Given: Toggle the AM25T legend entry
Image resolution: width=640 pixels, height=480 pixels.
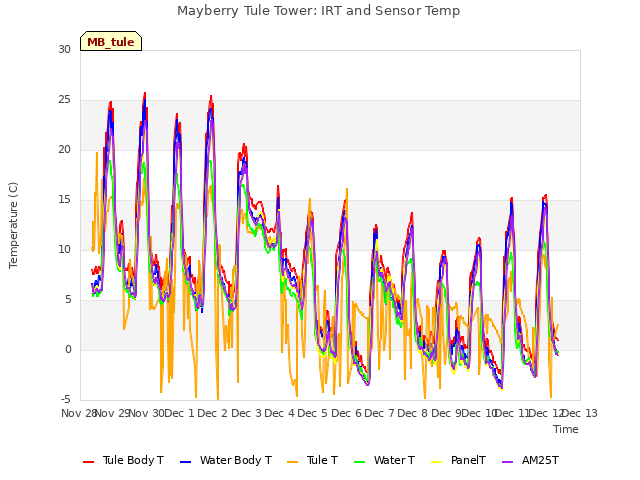Looking at the screenshot, I should [x=530, y=460].
